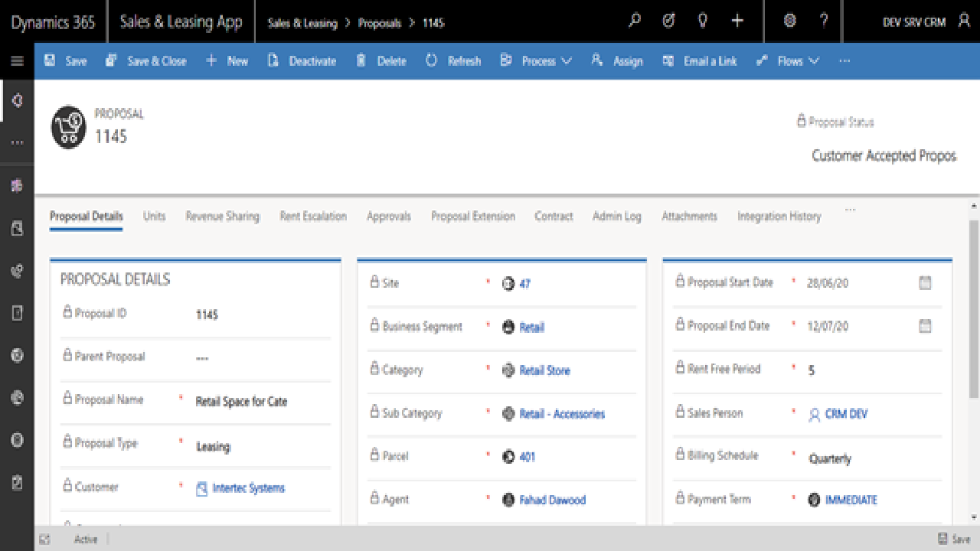980x551 pixels.
Task: Switch to the Revenue Sharing tab
Action: [x=223, y=217]
